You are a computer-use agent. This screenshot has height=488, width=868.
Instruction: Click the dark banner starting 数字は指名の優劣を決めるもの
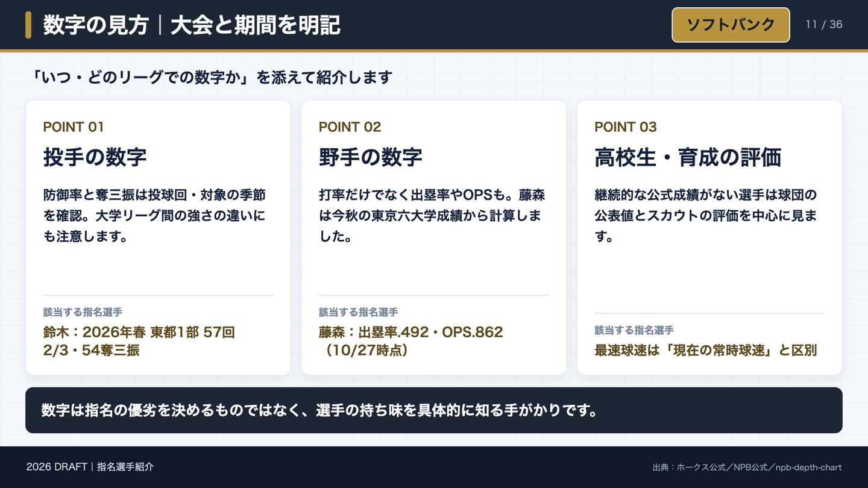point(434,410)
